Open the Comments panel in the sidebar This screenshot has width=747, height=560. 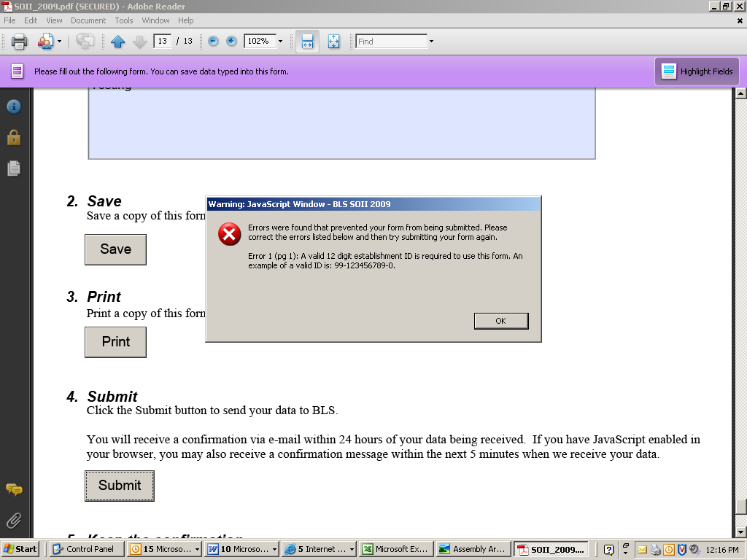14,489
